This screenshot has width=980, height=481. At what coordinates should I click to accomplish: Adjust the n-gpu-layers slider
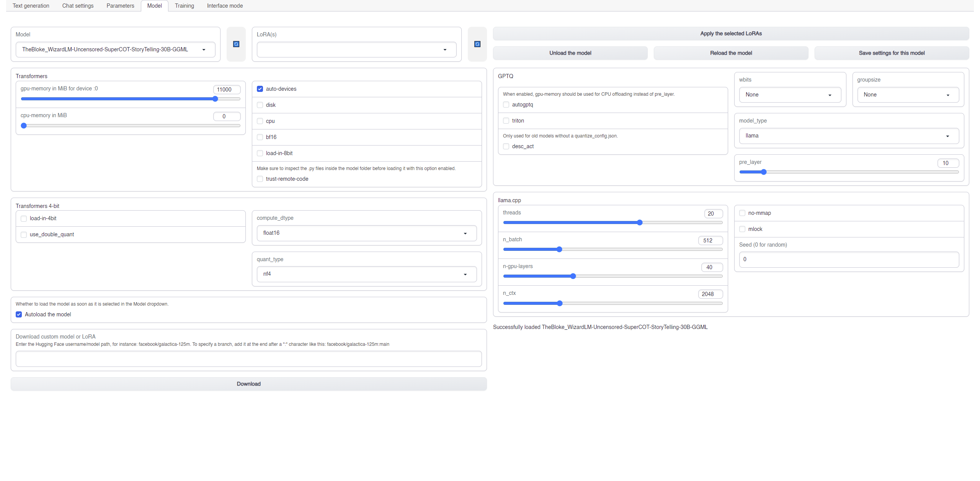[x=573, y=276]
